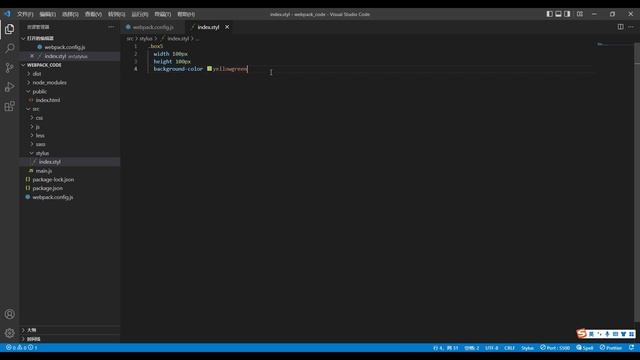Open Customize Layout icon in title bar
The image size is (640, 360).
click(x=580, y=14)
